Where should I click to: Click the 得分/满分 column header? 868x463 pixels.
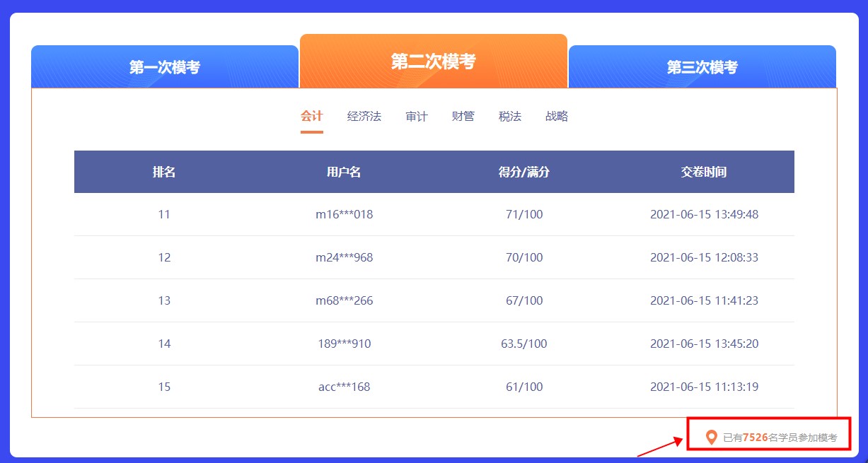point(524,172)
